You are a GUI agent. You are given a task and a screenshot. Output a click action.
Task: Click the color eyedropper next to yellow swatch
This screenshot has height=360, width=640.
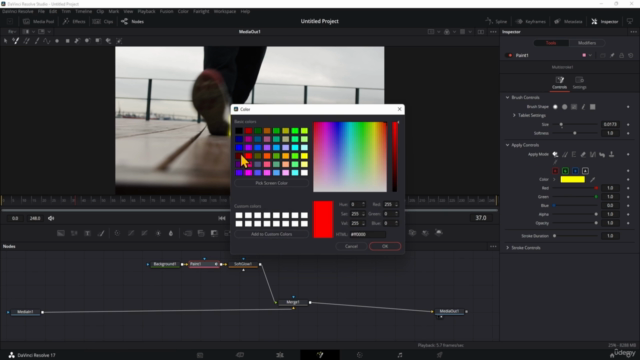(593, 180)
